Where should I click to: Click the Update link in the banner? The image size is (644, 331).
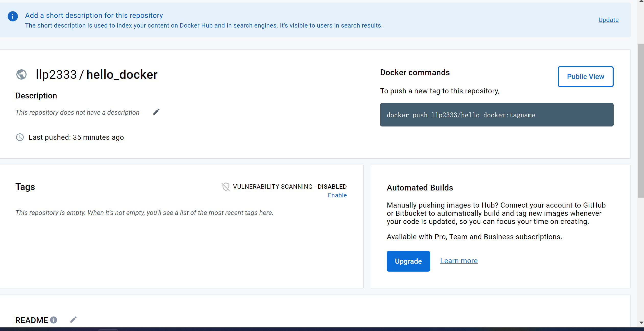point(608,20)
